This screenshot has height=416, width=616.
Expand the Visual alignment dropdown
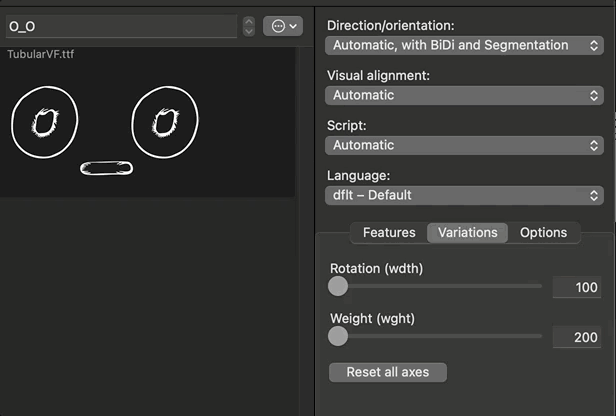click(464, 95)
